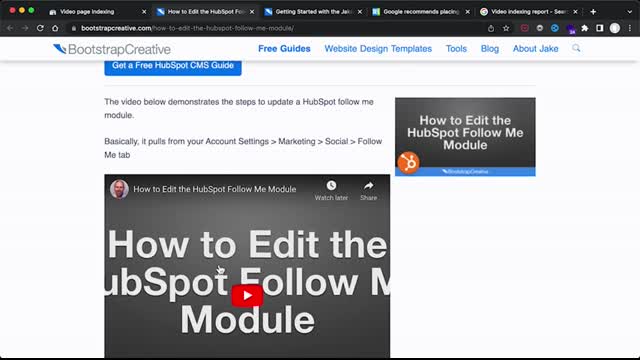
Task: Switch to Video indexing report tab
Action: click(x=529, y=12)
